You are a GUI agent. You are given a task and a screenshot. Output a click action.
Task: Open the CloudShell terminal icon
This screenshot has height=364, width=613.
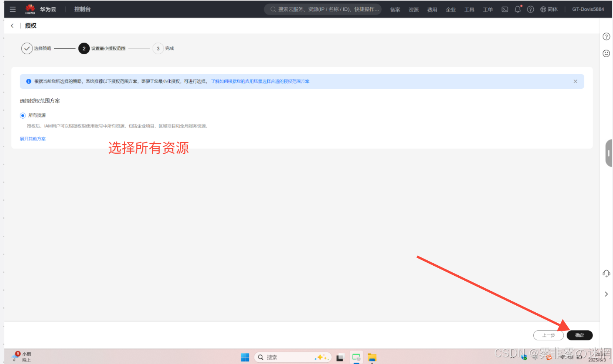[505, 9]
